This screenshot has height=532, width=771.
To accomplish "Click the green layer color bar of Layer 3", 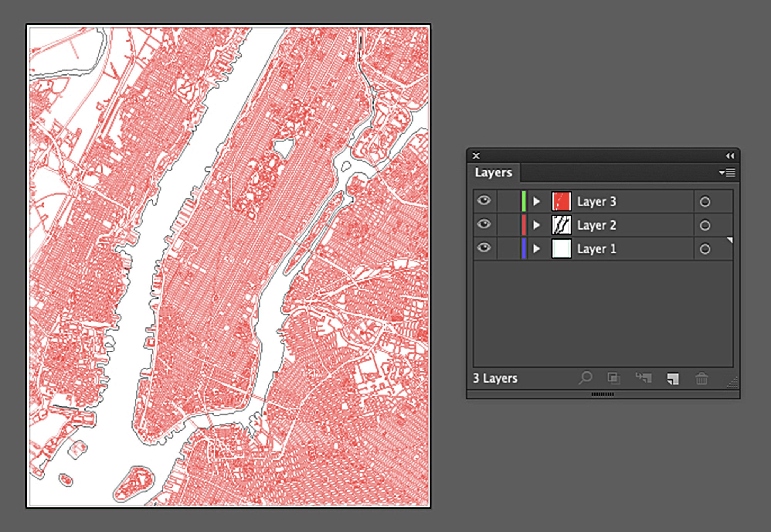I will click(524, 201).
